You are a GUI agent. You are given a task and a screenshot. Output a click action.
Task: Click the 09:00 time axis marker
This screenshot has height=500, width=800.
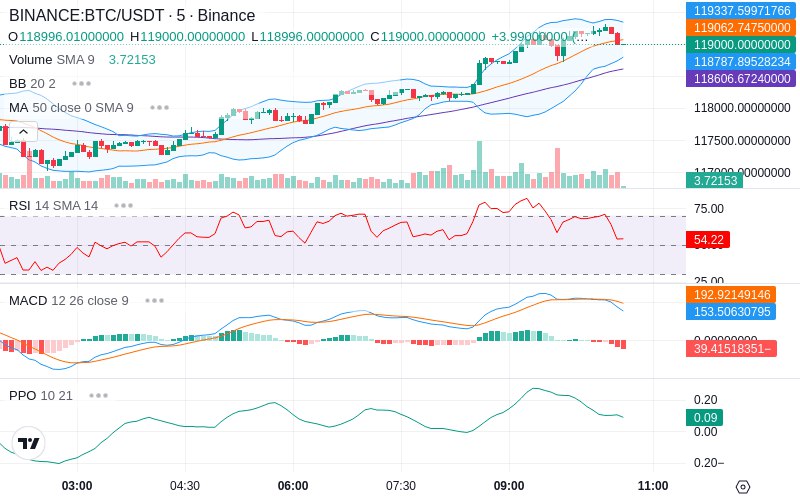pos(509,486)
